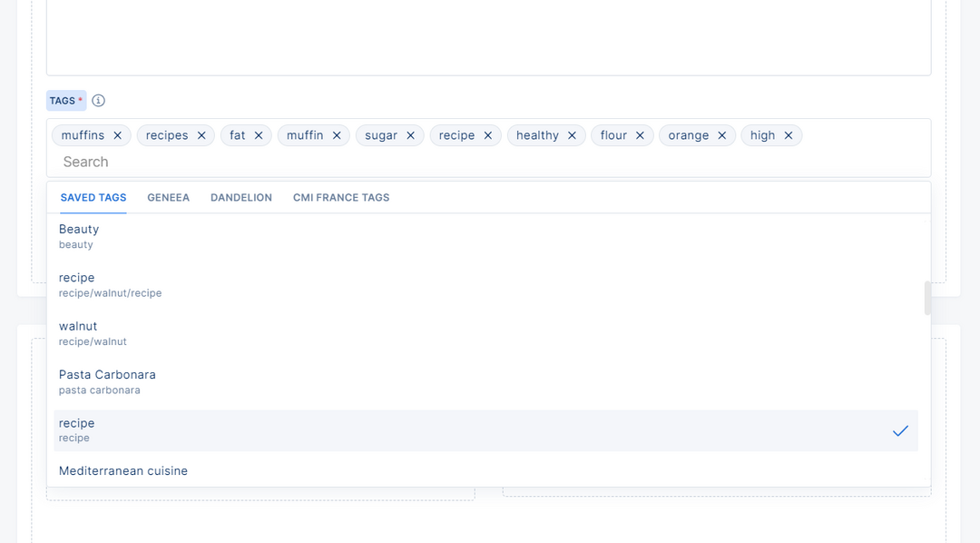This screenshot has height=543, width=980.
Task: Remove the sugar tag
Action: [411, 135]
